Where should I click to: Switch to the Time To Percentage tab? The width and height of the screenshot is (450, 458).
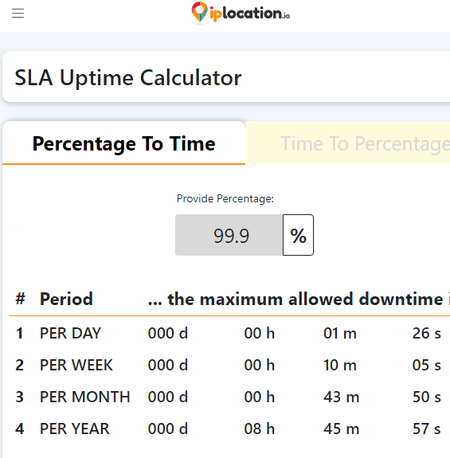click(x=348, y=143)
